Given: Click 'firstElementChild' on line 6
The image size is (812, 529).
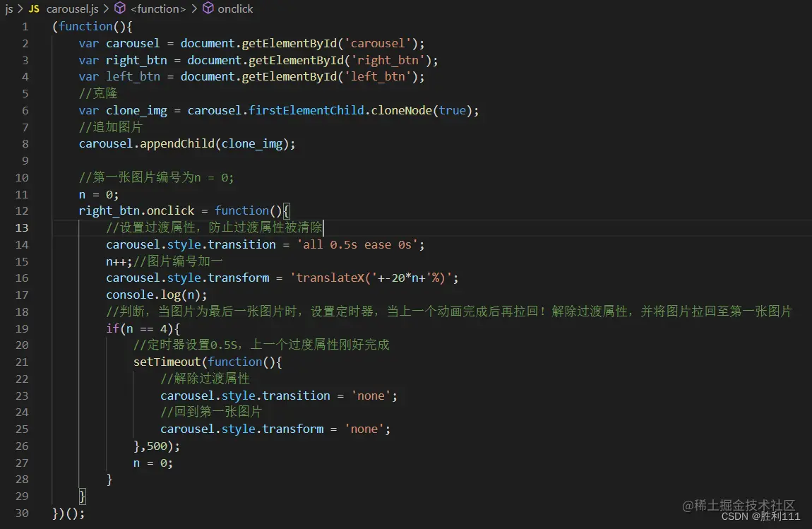Looking at the screenshot, I should pos(306,110).
